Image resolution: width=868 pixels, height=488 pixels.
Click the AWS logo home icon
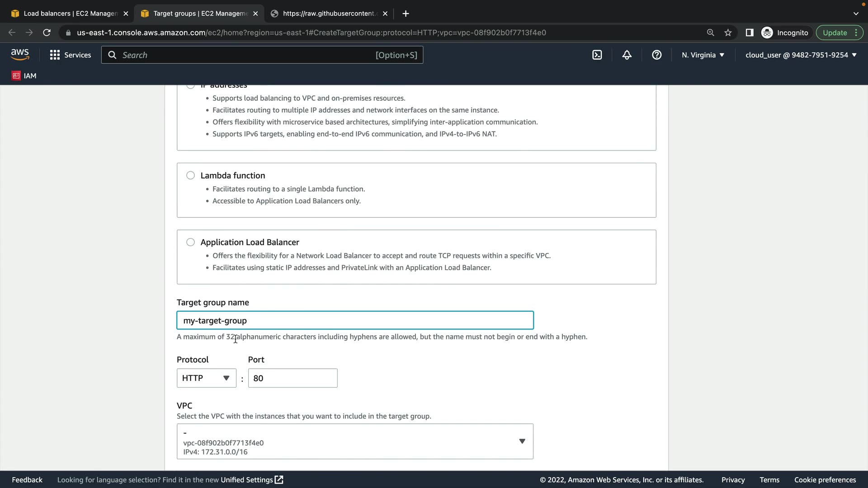pos(20,55)
